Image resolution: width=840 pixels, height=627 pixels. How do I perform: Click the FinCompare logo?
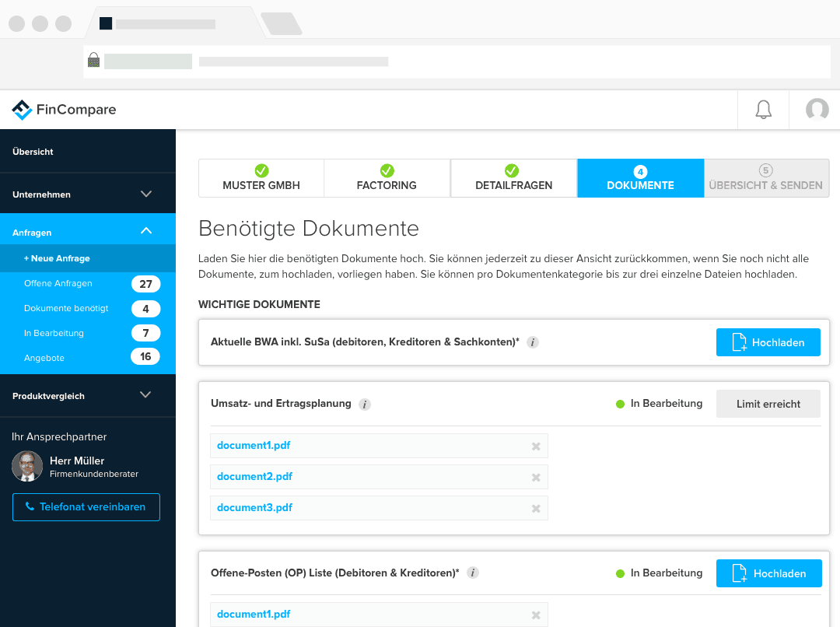(x=64, y=110)
